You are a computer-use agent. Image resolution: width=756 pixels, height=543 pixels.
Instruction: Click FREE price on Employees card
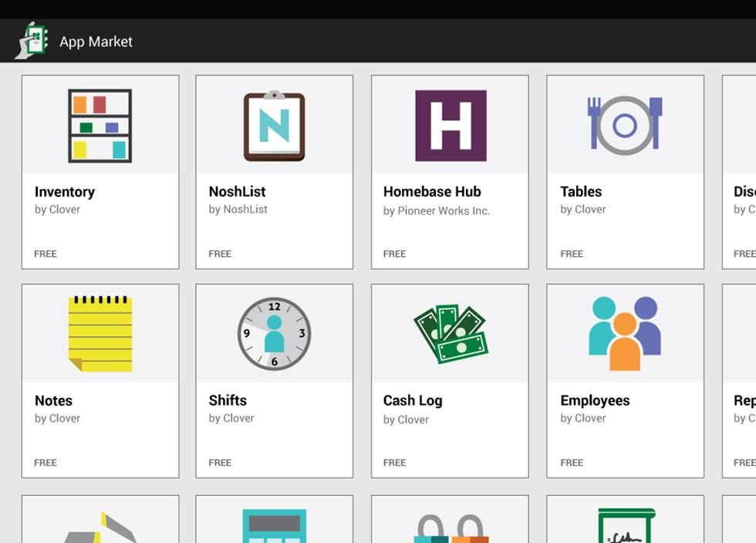pyautogui.click(x=572, y=463)
